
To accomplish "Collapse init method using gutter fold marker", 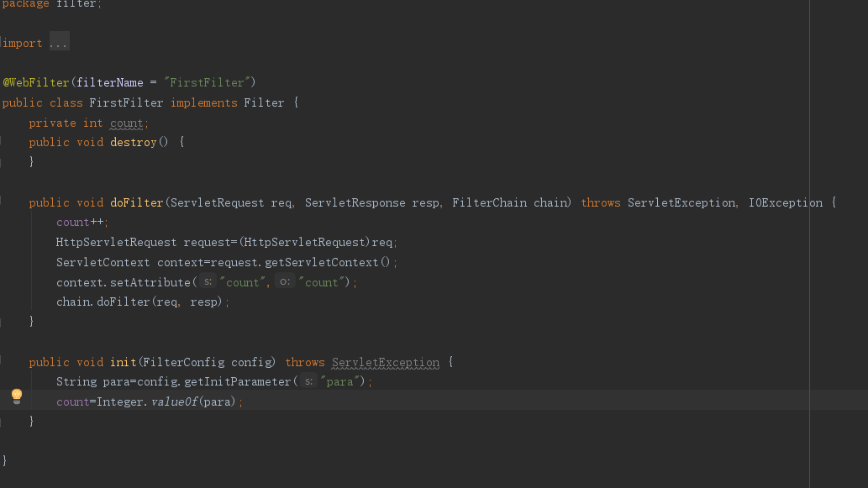I will [1, 361].
